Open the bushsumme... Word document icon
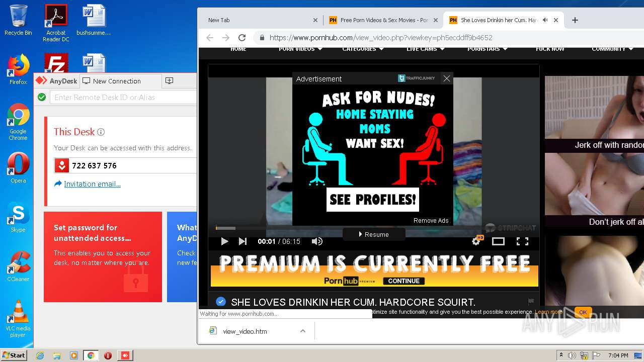 coord(94,20)
